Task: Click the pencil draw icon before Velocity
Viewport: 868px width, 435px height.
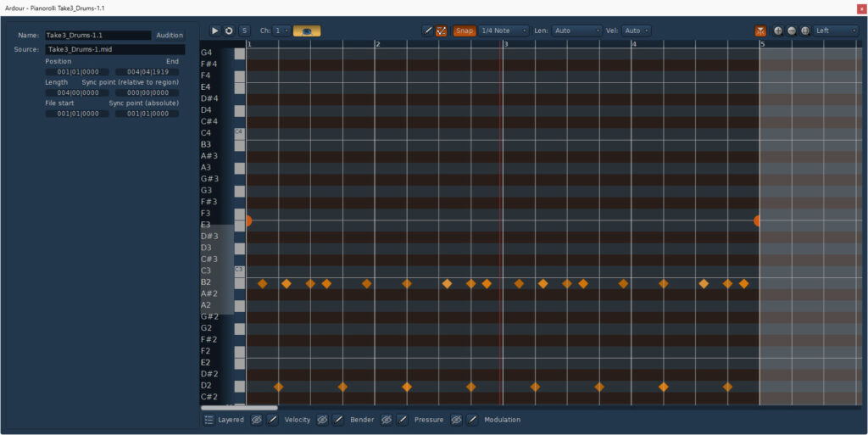Action: (272, 420)
